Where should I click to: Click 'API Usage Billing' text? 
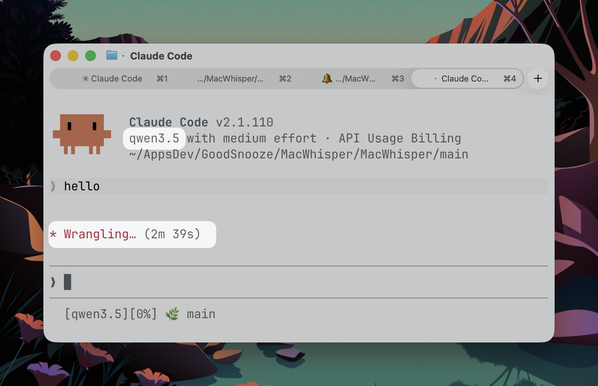coord(400,138)
